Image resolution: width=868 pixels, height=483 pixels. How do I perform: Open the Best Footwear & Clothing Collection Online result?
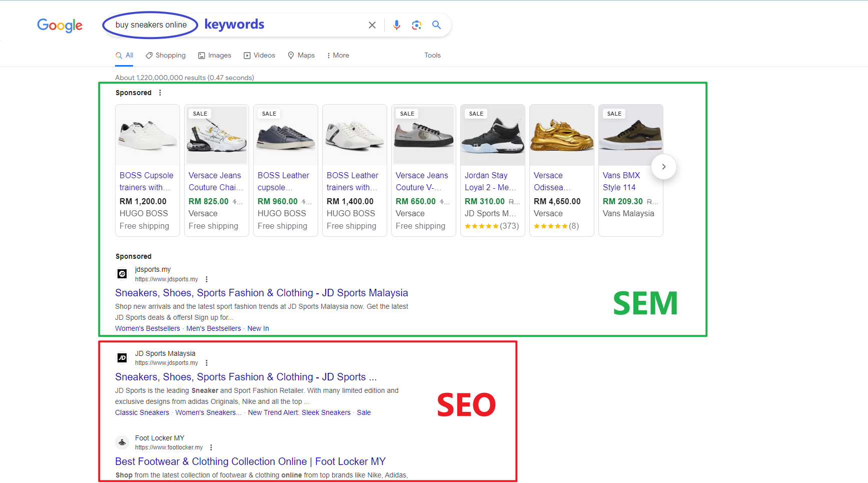(x=251, y=461)
